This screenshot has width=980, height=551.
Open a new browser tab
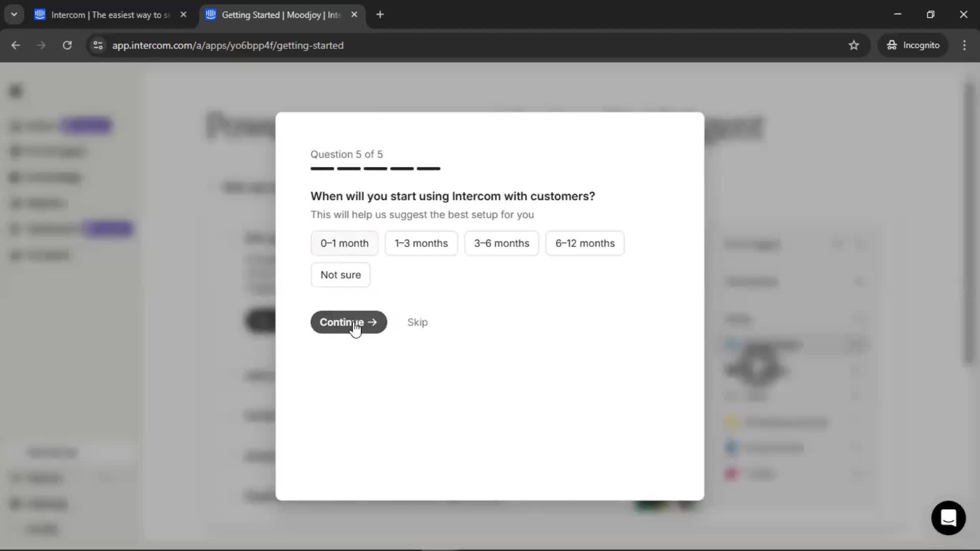coord(380,15)
